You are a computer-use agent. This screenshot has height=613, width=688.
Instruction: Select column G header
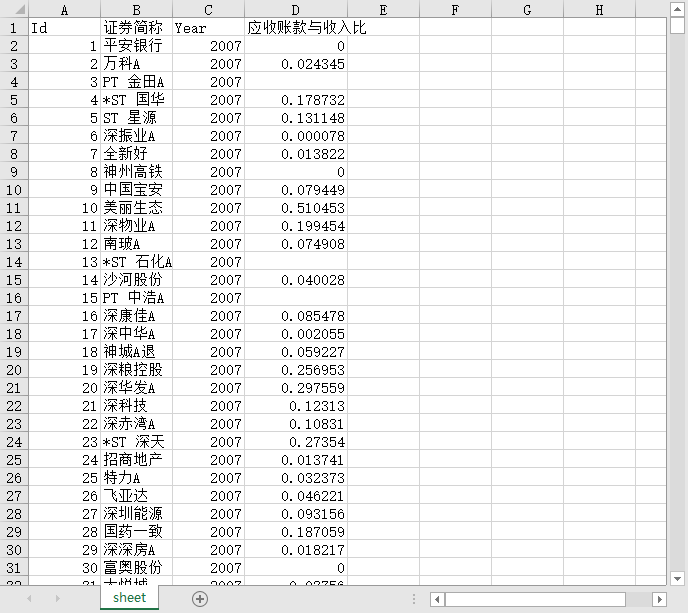[527, 10]
